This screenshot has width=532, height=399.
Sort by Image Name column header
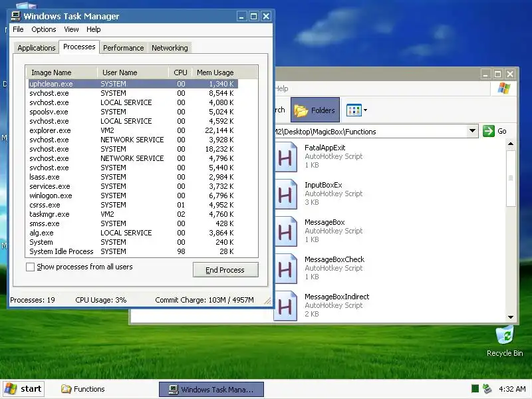[62, 72]
